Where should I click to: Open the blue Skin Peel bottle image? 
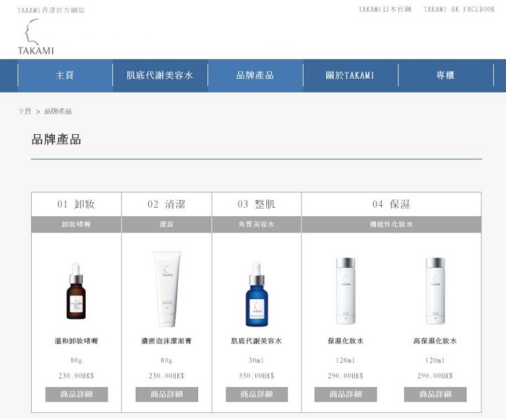click(257, 294)
